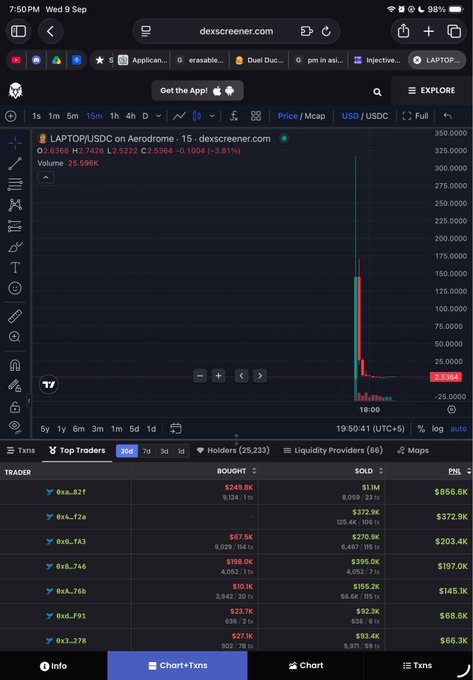
Task: Select the trend line drawing tool
Action: tap(15, 163)
